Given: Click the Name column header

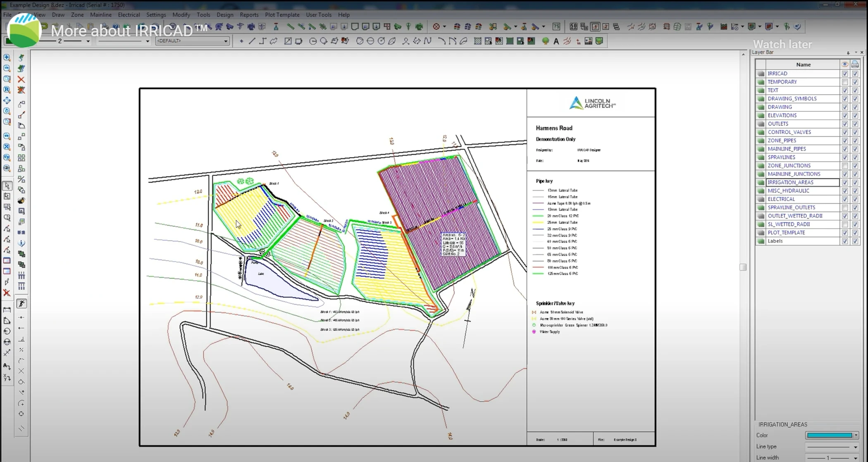Looking at the screenshot, I should tap(803, 64).
